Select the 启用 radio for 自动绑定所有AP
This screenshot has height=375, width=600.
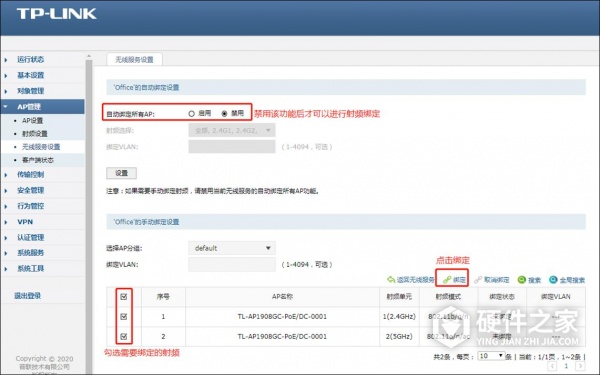point(192,114)
